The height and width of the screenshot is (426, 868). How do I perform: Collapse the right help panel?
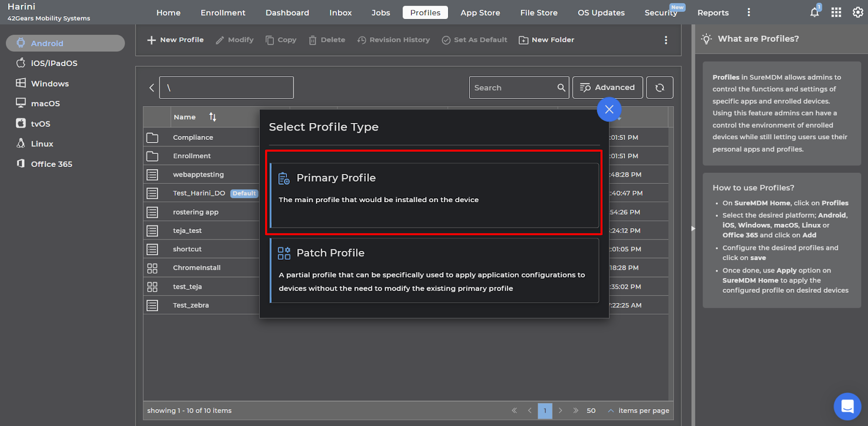point(693,229)
